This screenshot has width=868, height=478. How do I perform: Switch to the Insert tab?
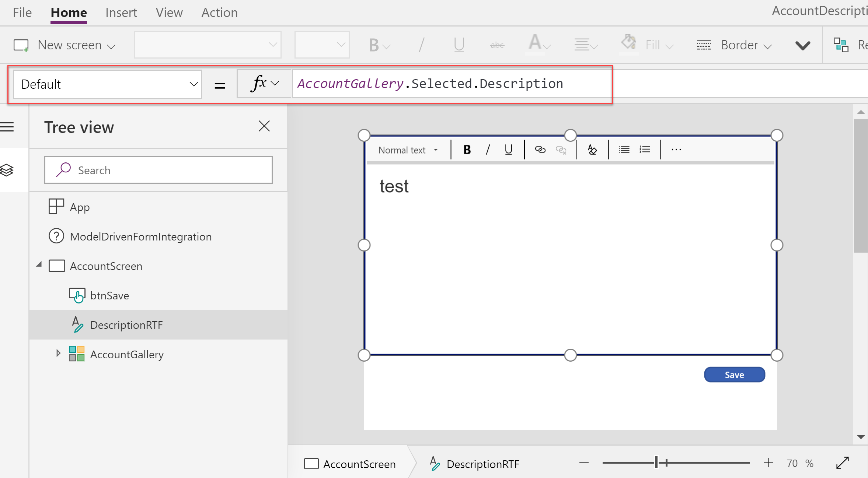(121, 13)
